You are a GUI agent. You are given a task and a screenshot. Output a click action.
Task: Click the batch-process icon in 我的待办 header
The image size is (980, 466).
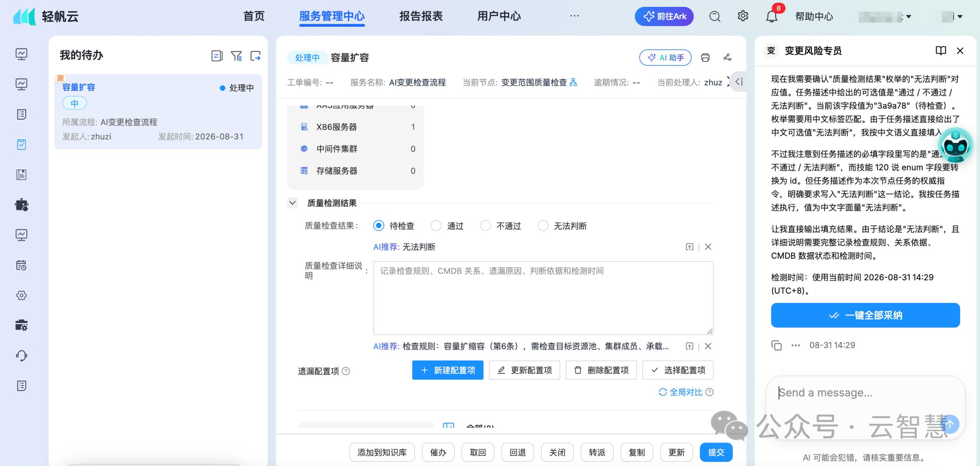217,56
